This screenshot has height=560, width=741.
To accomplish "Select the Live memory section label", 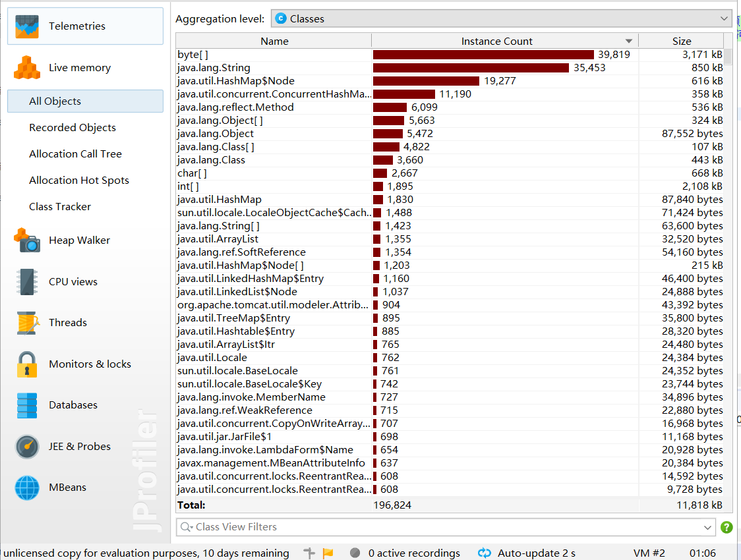I will point(80,67).
